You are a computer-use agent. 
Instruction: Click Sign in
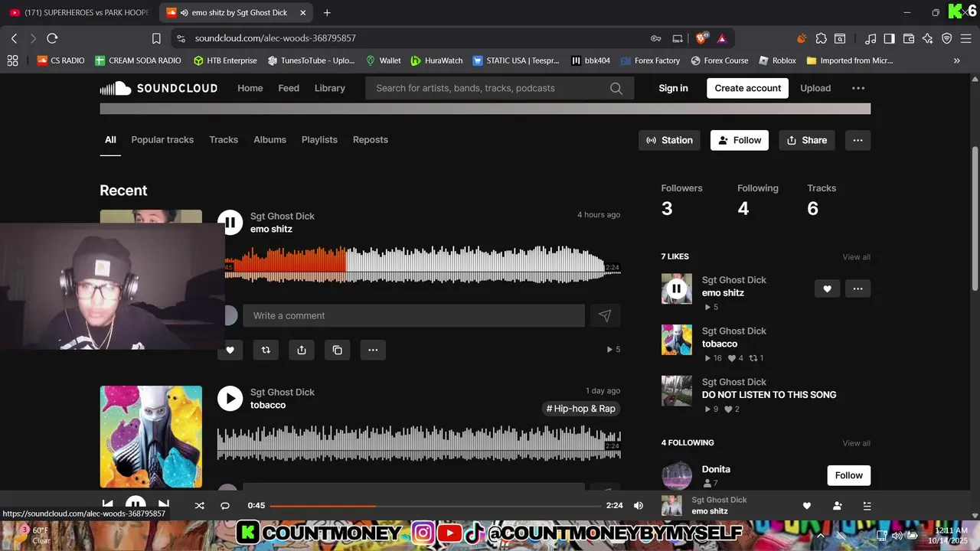coord(673,88)
